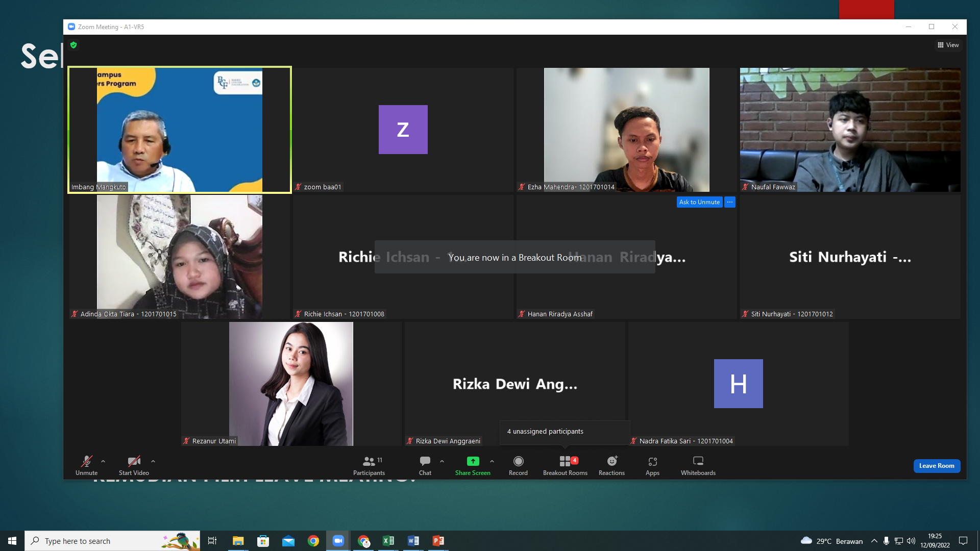Close the Zoom Meeting window
The height and width of the screenshot is (551, 980).
point(955,27)
